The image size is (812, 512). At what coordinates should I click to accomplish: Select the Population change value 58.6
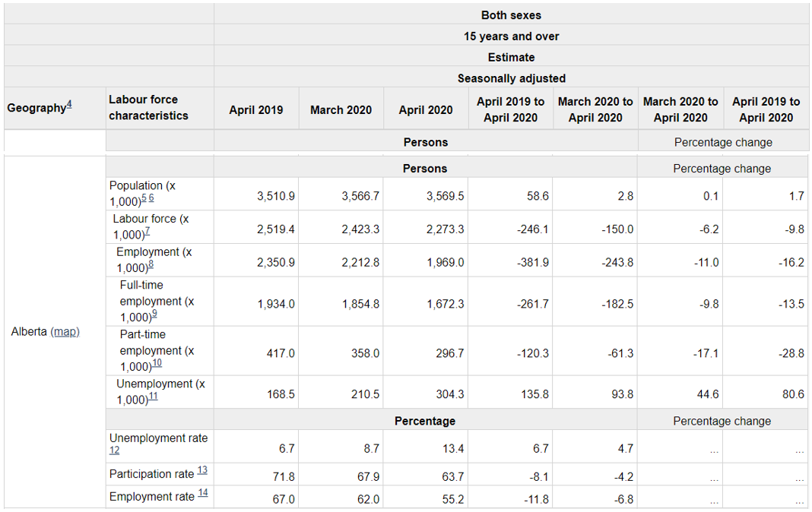click(x=538, y=196)
